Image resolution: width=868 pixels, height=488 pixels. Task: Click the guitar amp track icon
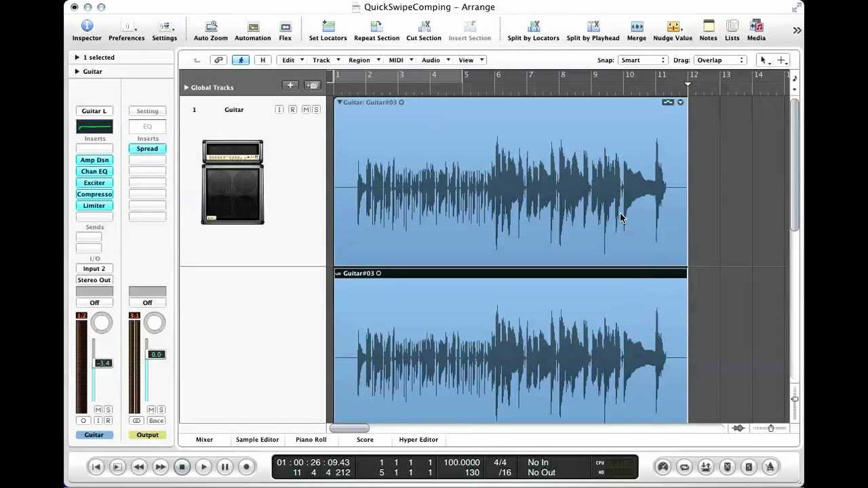[233, 182]
